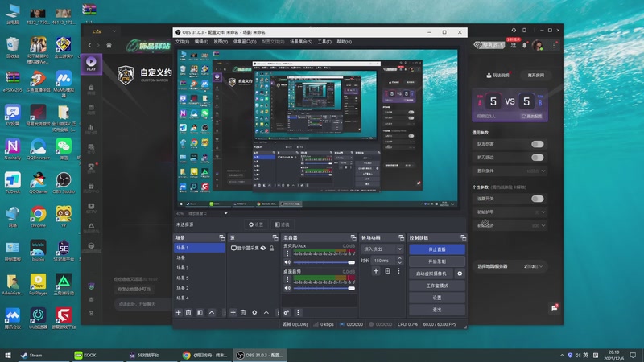Adjust 麦克风/Aux volume slider
Screen dimensions: 644x362
click(324, 262)
